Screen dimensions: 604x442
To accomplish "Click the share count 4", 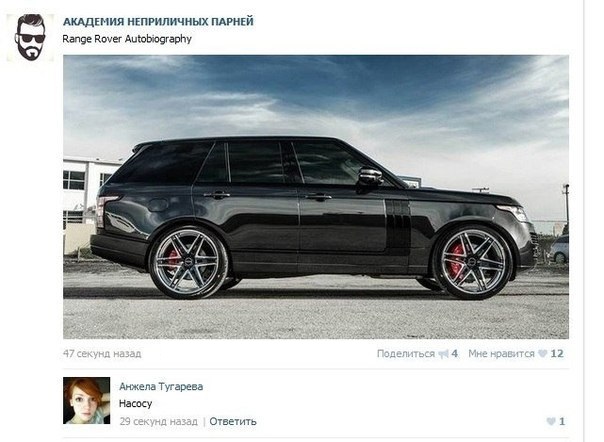I will pyautogui.click(x=455, y=353).
